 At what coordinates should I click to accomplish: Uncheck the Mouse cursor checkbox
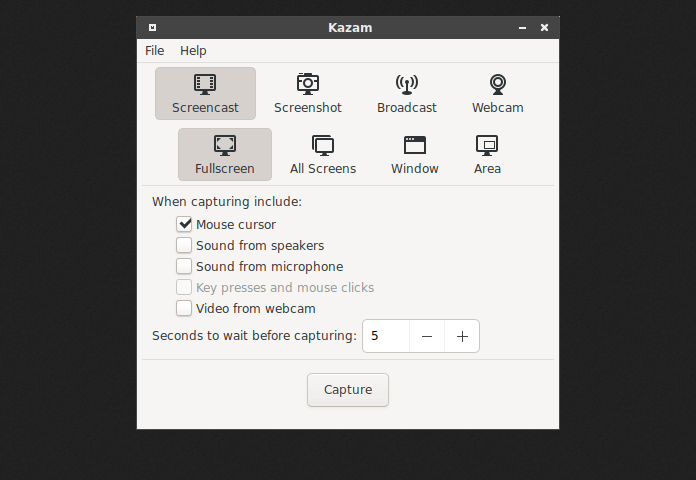(x=184, y=224)
